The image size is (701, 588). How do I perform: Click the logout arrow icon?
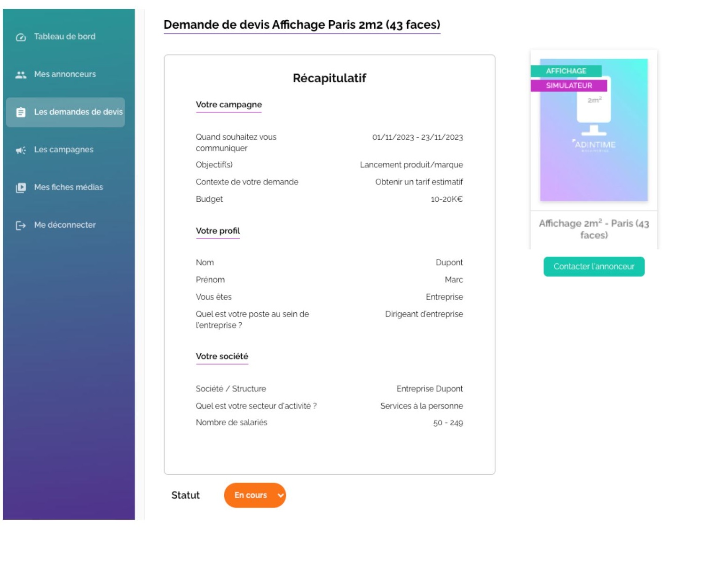coord(21,225)
